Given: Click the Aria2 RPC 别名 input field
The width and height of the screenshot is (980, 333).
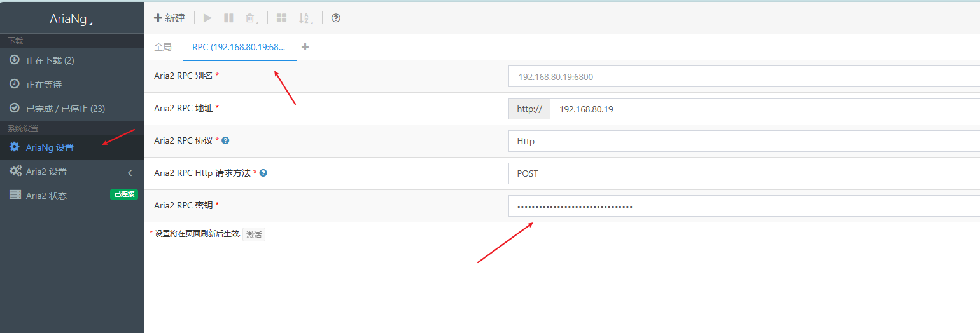Looking at the screenshot, I should tap(744, 76).
